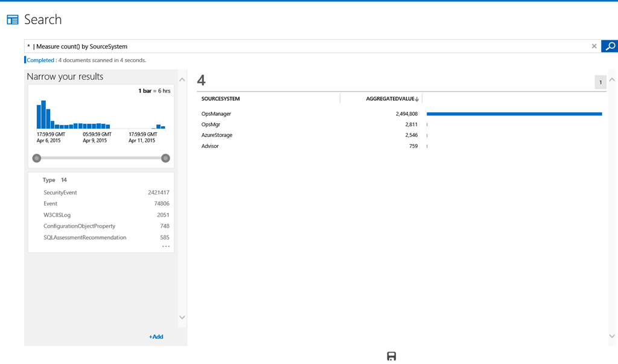Sort by AGGREGATEDVALUE down arrow
Viewport: 618px width, 364px height.
pos(417,99)
